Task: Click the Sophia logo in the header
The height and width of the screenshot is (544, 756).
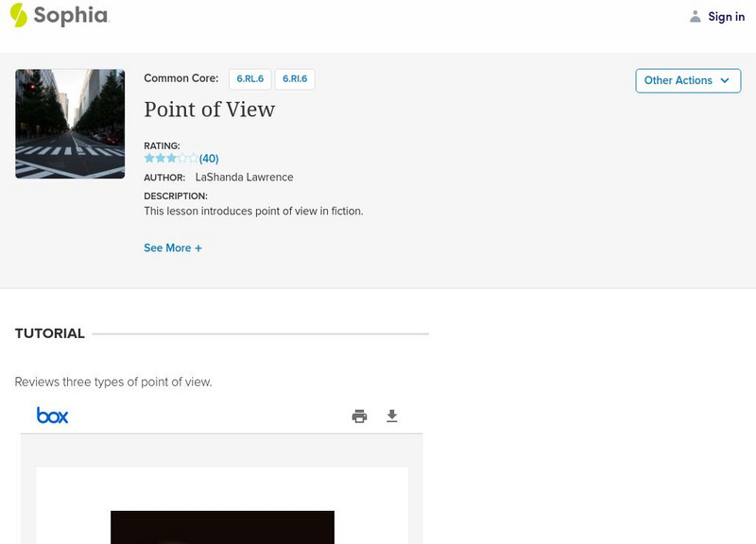Action: 60,16
